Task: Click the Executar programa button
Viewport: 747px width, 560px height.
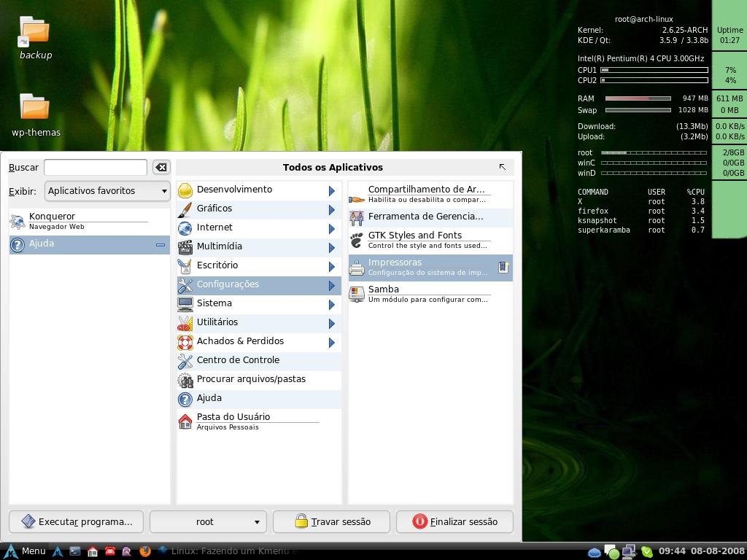Action: click(76, 522)
